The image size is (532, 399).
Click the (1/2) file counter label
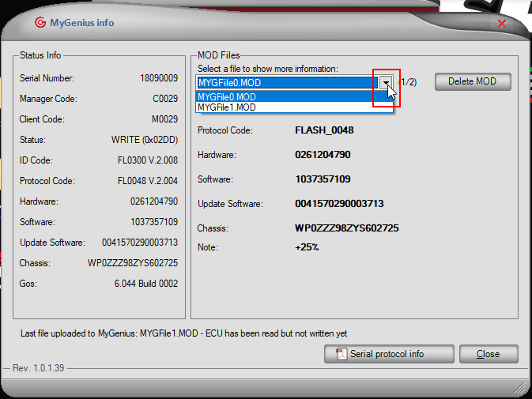coord(408,82)
